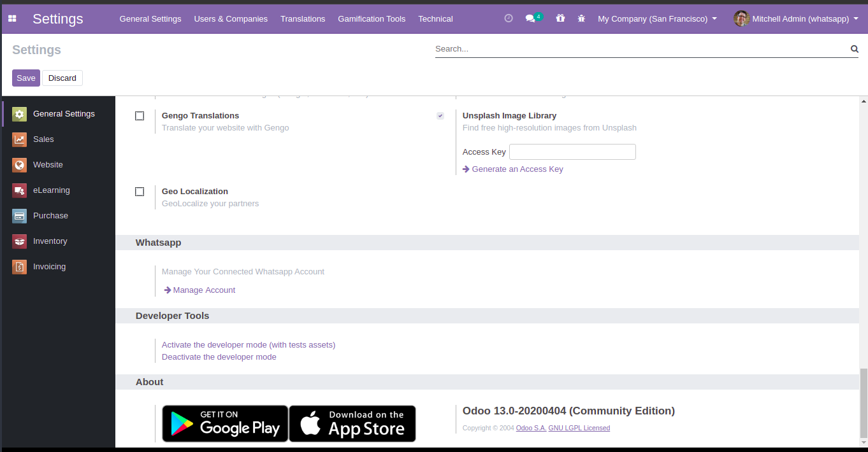
Task: Open the General Settings top menu
Action: click(150, 19)
